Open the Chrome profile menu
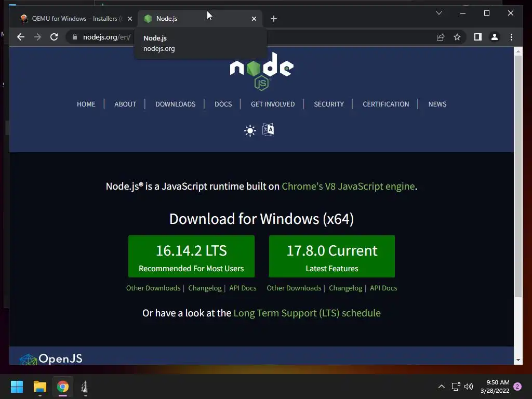This screenshot has height=399, width=532. (x=495, y=37)
